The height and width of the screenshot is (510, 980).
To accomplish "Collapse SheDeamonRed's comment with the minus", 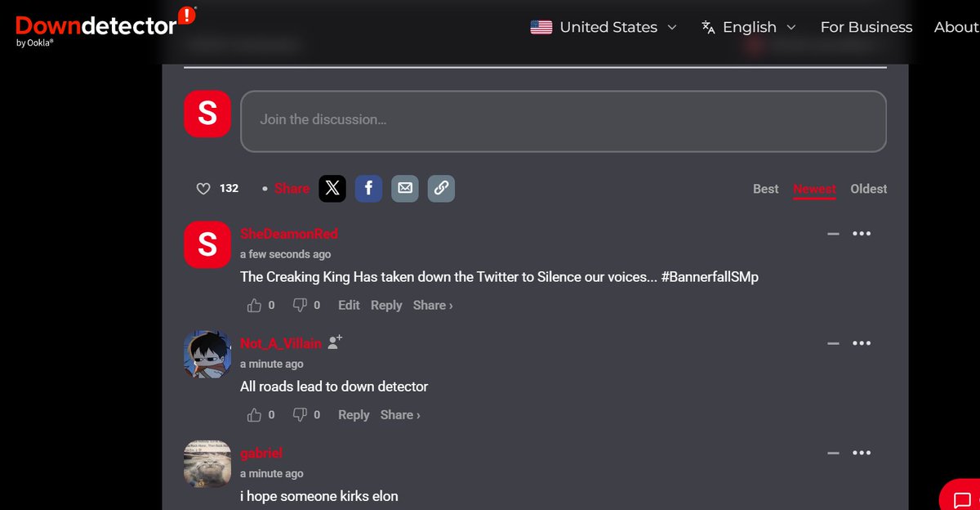I will coord(833,233).
